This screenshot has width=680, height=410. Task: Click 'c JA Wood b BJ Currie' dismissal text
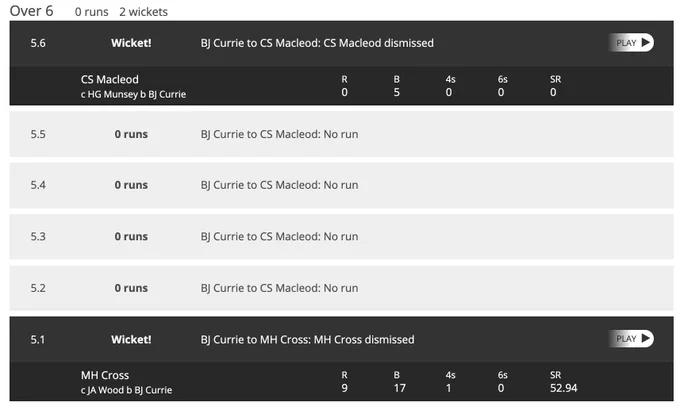click(x=126, y=390)
